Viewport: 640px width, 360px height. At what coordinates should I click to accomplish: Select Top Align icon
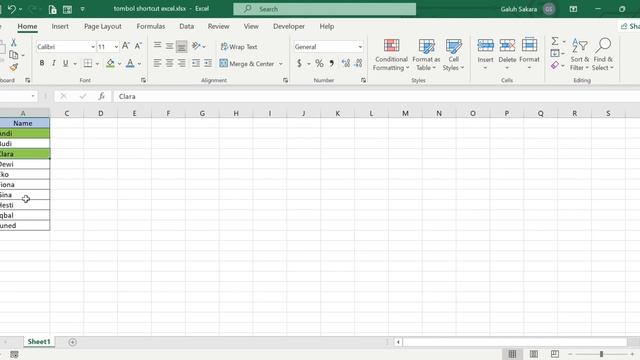[157, 46]
